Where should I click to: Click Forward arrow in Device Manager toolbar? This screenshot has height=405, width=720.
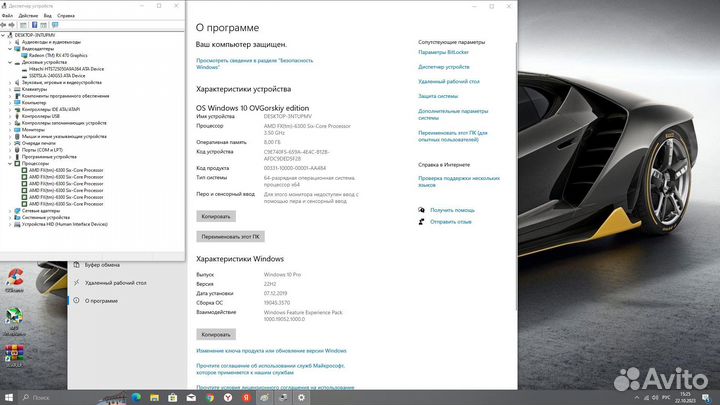click(x=11, y=25)
